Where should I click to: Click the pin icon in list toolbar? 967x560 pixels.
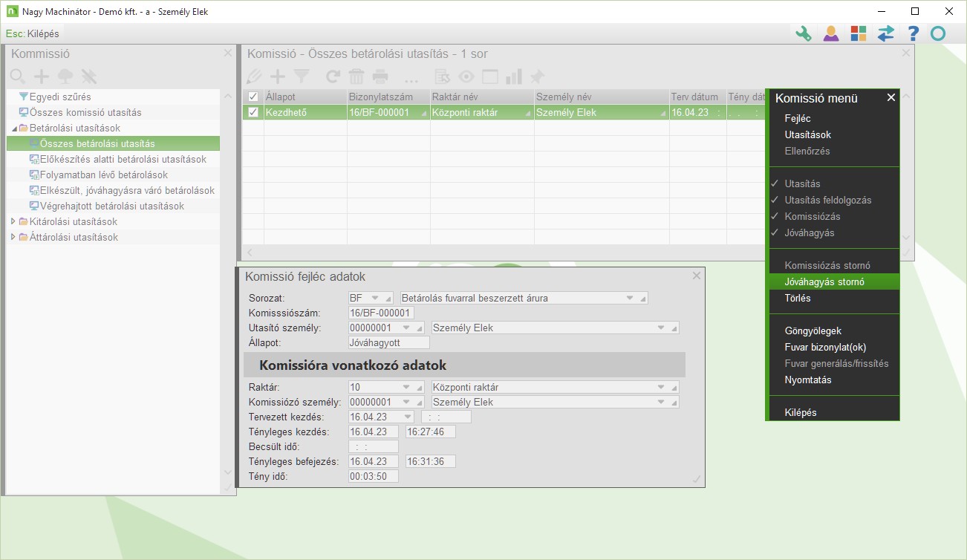click(537, 76)
